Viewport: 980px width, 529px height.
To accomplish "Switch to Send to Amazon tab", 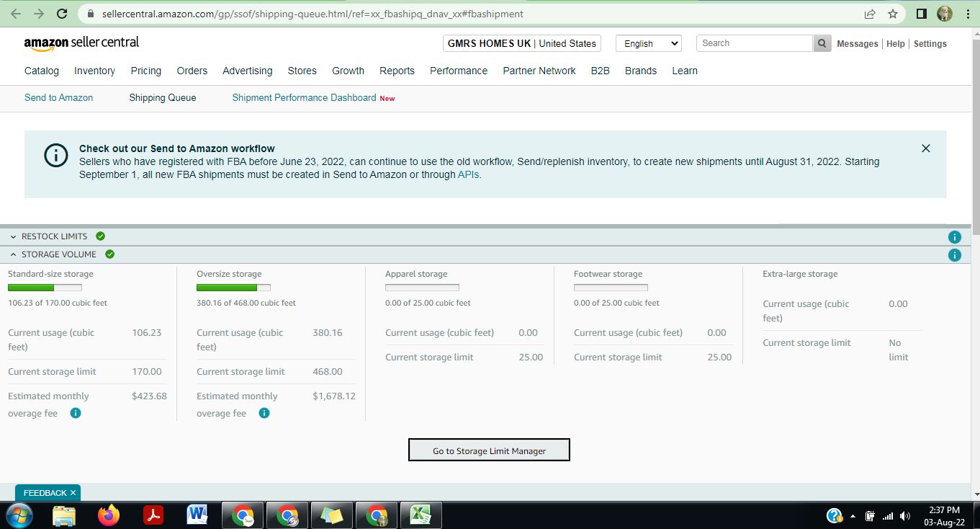I will (58, 97).
